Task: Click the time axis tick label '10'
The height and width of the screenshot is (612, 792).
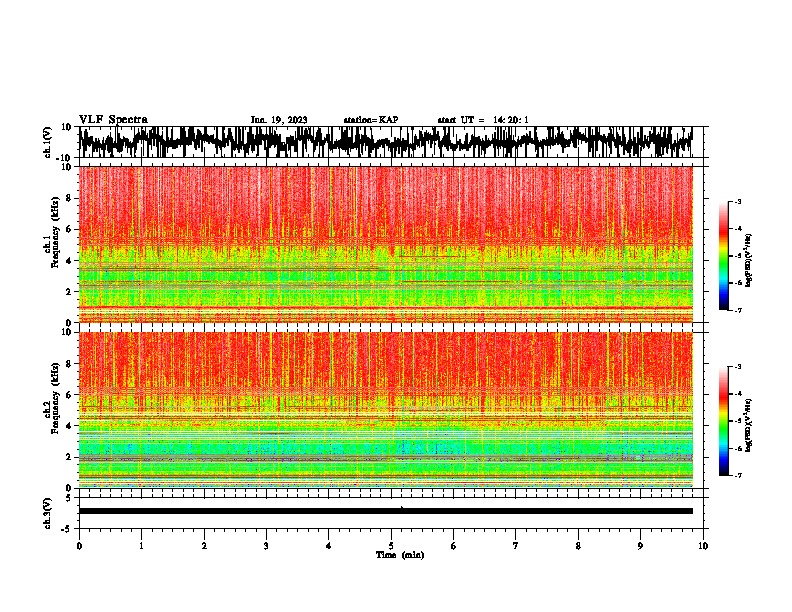Action: [703, 546]
